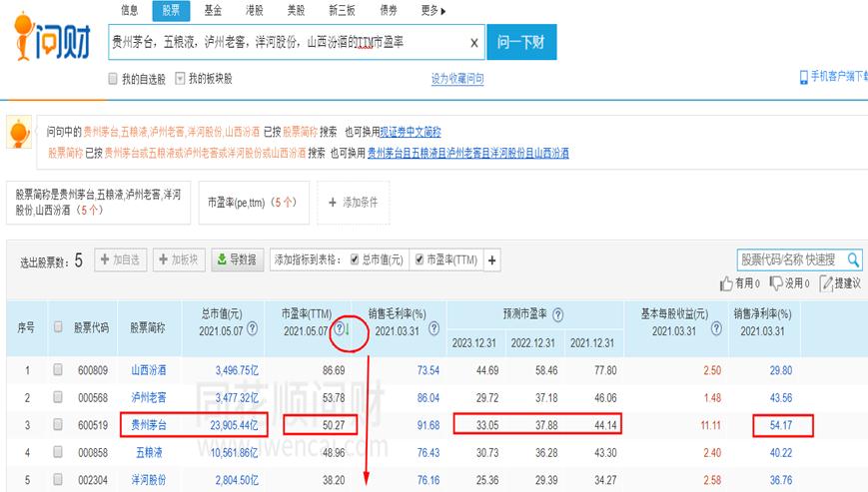Check the checkbox for row 000858
This screenshot has width=868, height=492.
58,452
